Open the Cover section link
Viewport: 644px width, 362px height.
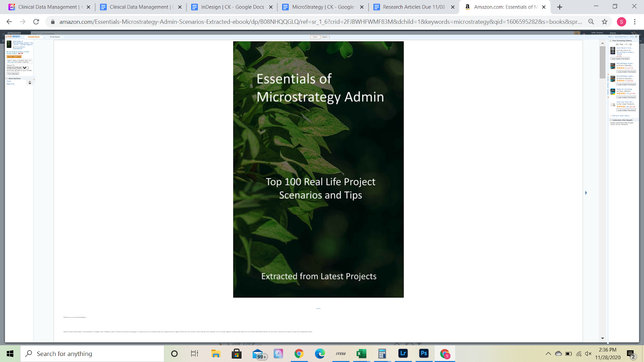click(x=9, y=81)
